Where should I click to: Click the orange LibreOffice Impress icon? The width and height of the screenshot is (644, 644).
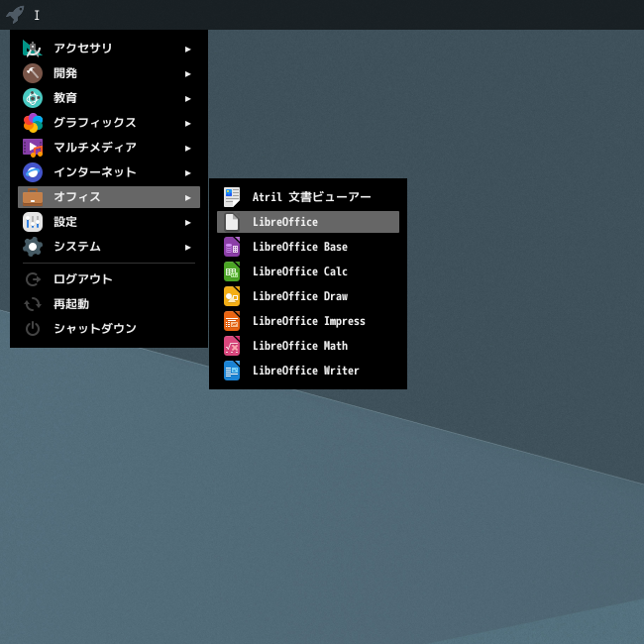coord(232,321)
